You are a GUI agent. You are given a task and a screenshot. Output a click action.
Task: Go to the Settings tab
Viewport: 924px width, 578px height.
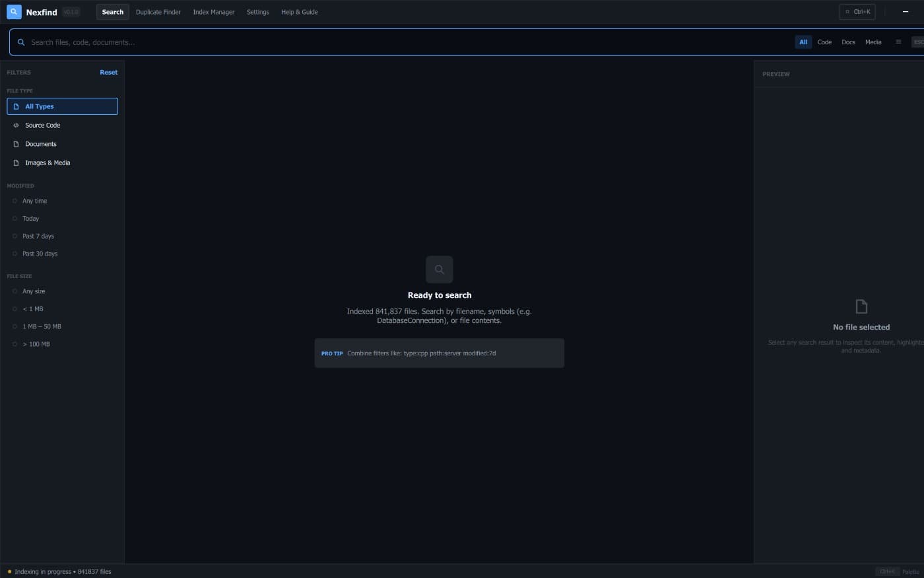tap(258, 12)
